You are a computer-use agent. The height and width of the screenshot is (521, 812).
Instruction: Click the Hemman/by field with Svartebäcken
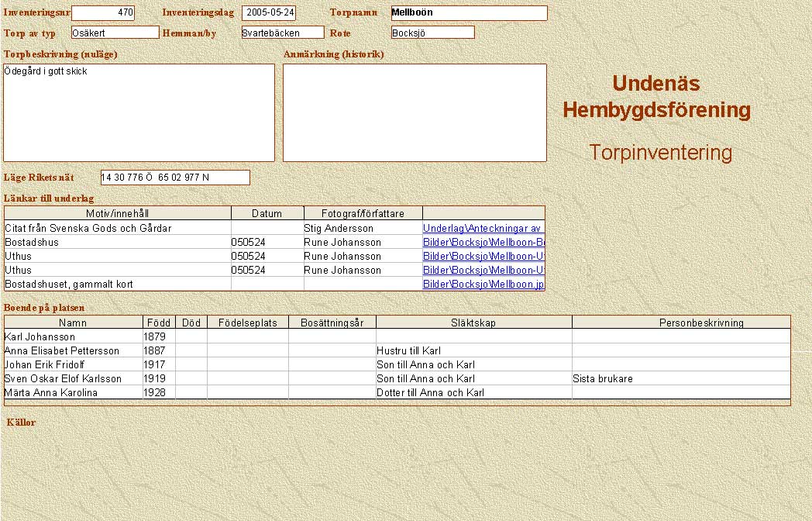(x=282, y=33)
